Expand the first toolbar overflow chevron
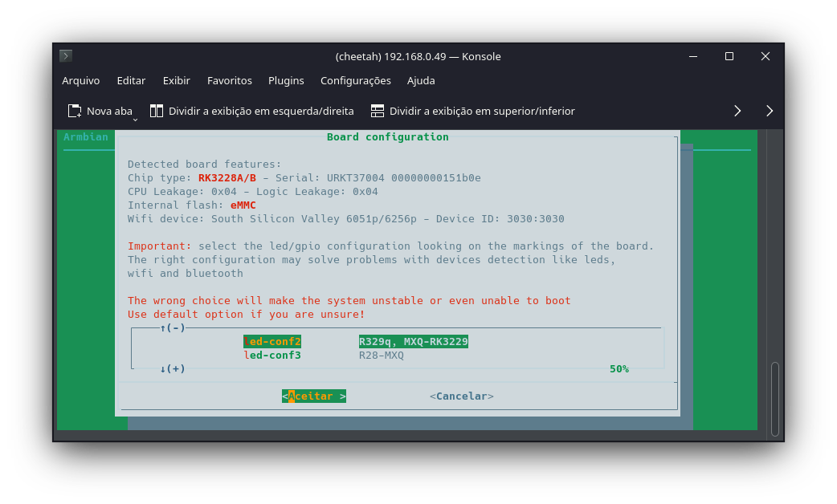Screen dimensions: 837x504 coord(737,111)
